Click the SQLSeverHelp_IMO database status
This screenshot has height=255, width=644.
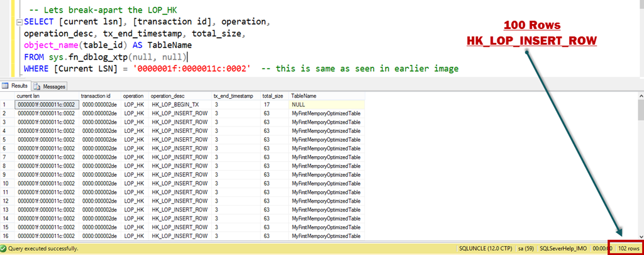coord(562,249)
